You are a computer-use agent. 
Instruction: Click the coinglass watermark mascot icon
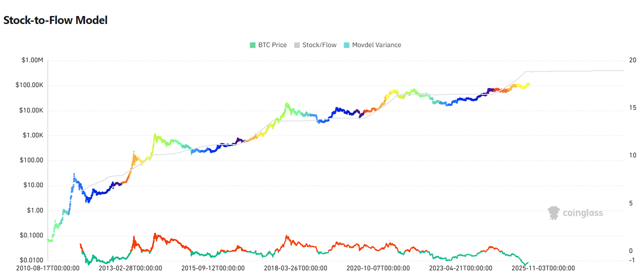click(554, 213)
